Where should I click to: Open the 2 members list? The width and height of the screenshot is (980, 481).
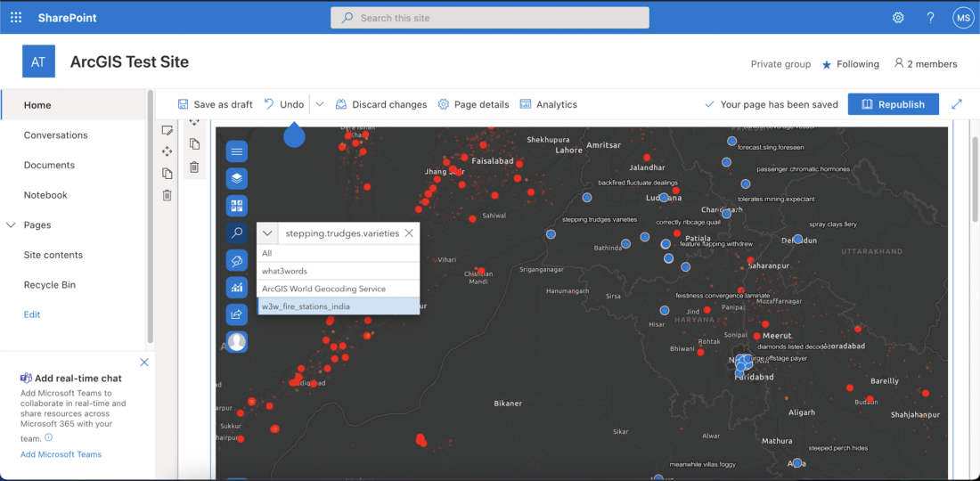coord(926,64)
